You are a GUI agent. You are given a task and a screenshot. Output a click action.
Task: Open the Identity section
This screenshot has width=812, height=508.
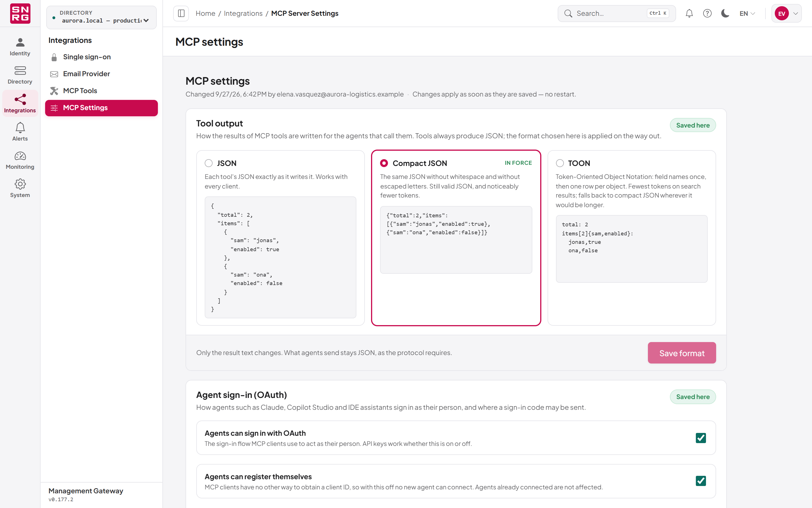(20, 47)
